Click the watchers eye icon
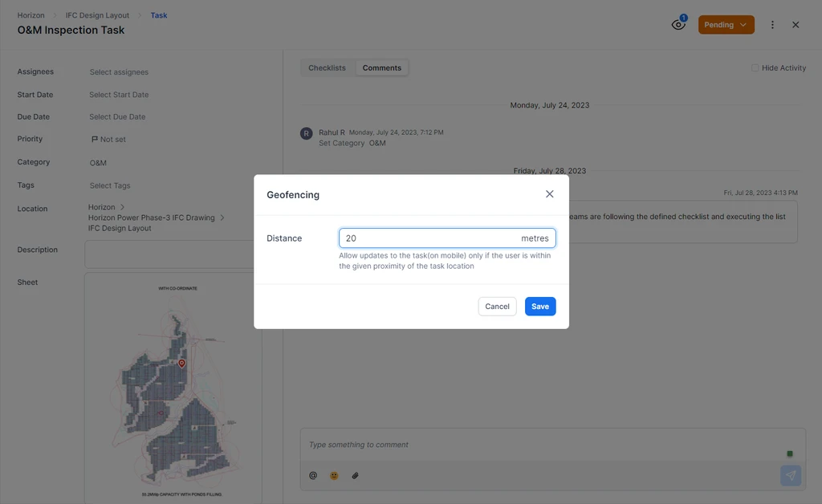The height and width of the screenshot is (504, 822). tap(678, 25)
